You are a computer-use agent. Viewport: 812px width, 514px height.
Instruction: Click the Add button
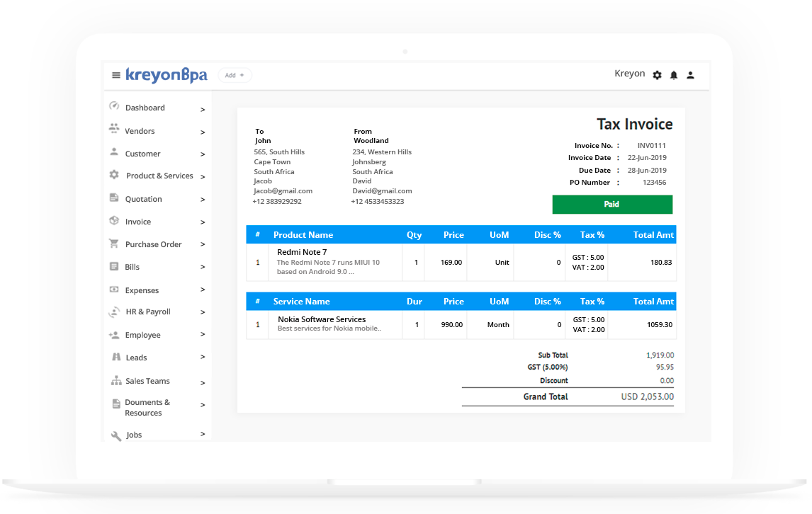pos(235,75)
